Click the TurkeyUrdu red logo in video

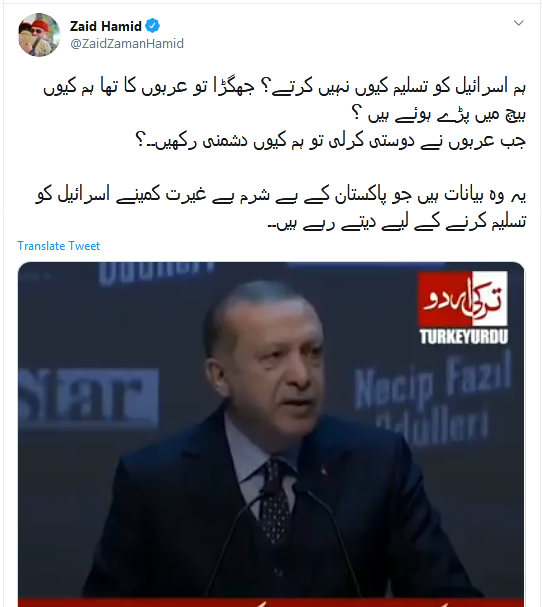463,298
